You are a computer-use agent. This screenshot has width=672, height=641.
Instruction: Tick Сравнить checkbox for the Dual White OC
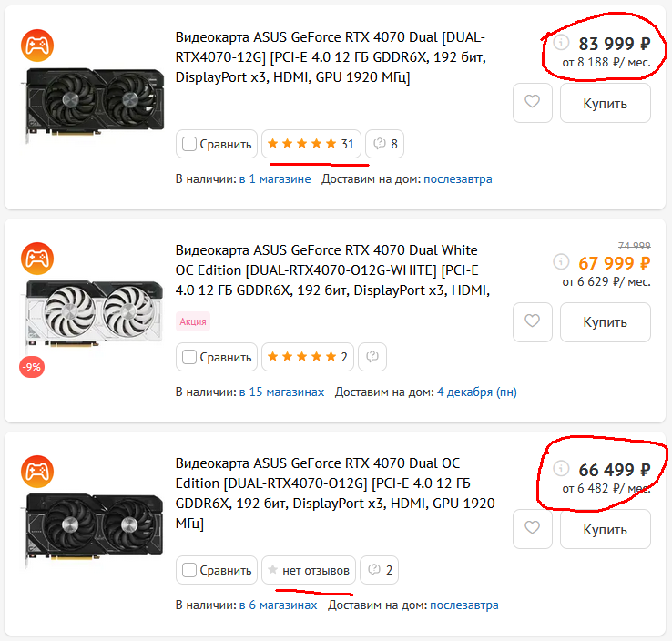click(x=189, y=357)
